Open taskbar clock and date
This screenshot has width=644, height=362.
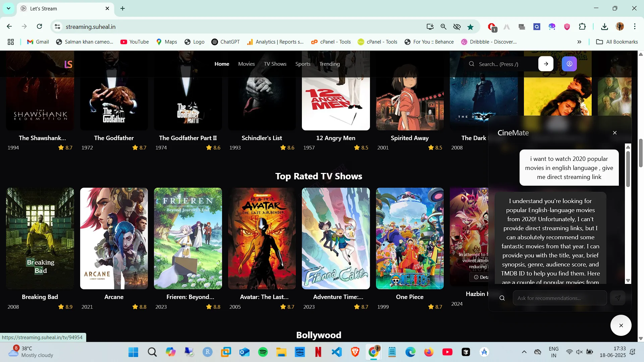pyautogui.click(x=612, y=352)
